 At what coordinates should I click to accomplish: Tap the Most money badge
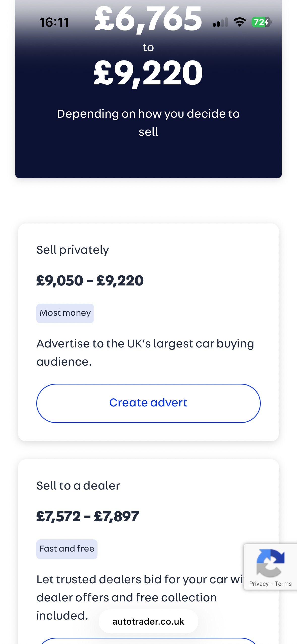coord(65,313)
